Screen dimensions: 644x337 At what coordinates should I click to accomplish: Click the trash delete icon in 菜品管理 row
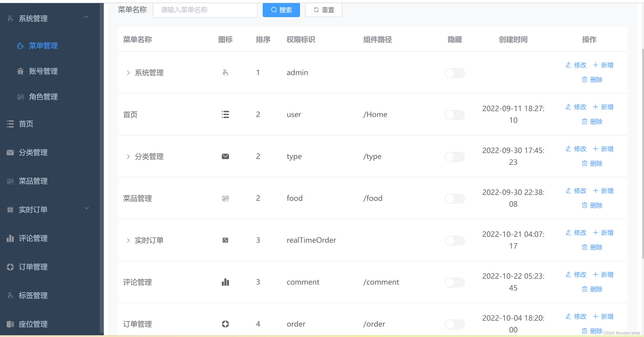click(584, 205)
